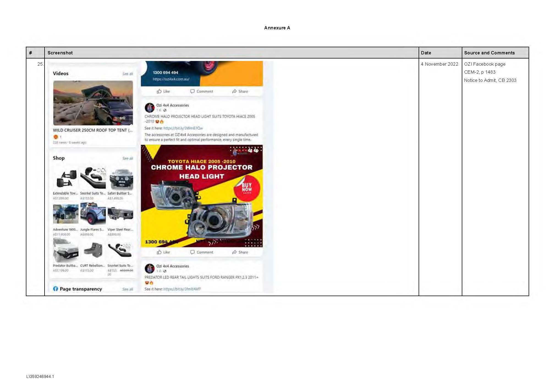555x392 pixels.
Task: Open the Predator Bullbar shop item
Action: pyautogui.click(x=65, y=255)
